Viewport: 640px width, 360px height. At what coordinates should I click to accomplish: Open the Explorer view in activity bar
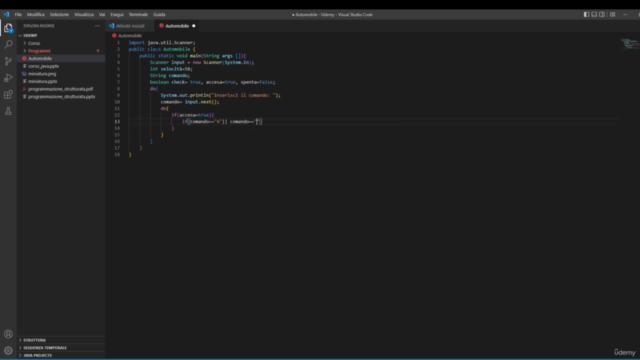click(8, 28)
